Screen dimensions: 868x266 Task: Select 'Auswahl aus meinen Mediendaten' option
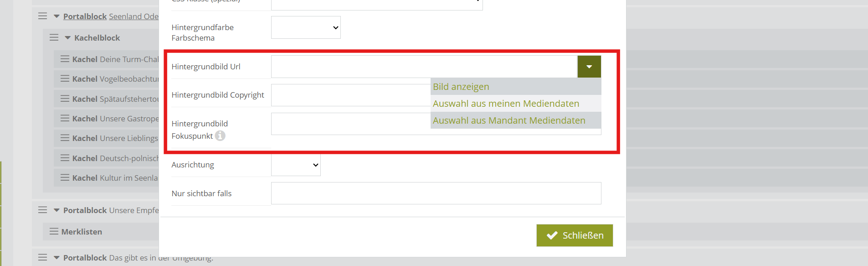coord(506,104)
